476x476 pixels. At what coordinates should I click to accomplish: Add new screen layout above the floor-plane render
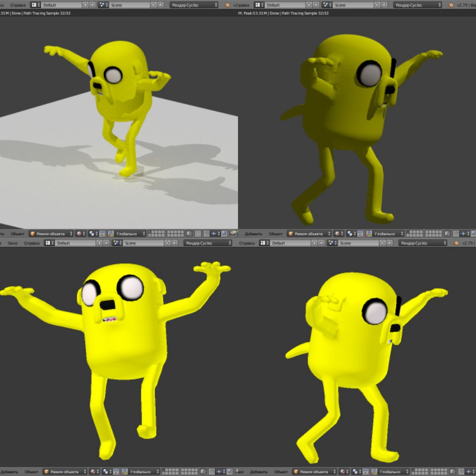coord(86,5)
